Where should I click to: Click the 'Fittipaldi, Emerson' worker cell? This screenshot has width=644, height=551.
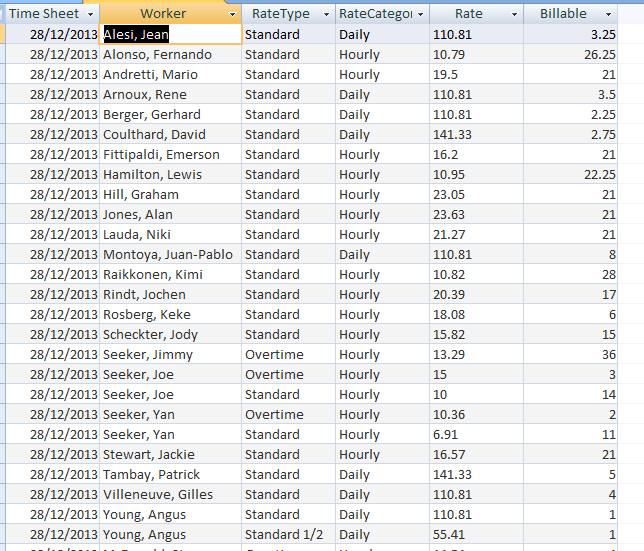point(170,154)
